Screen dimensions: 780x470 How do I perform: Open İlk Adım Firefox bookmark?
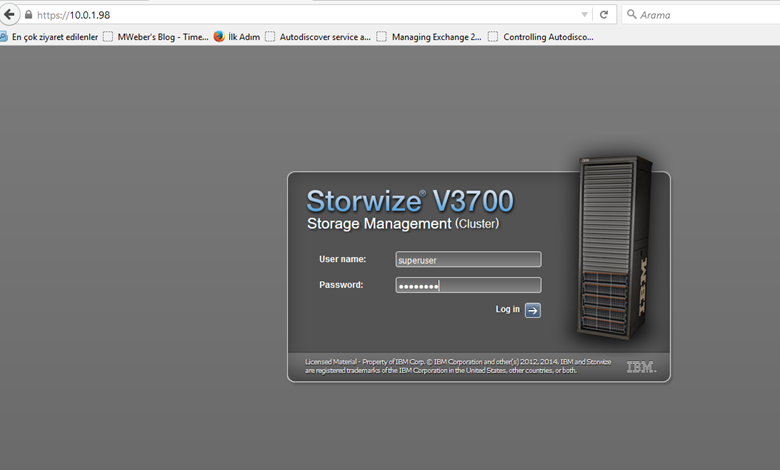(237, 37)
